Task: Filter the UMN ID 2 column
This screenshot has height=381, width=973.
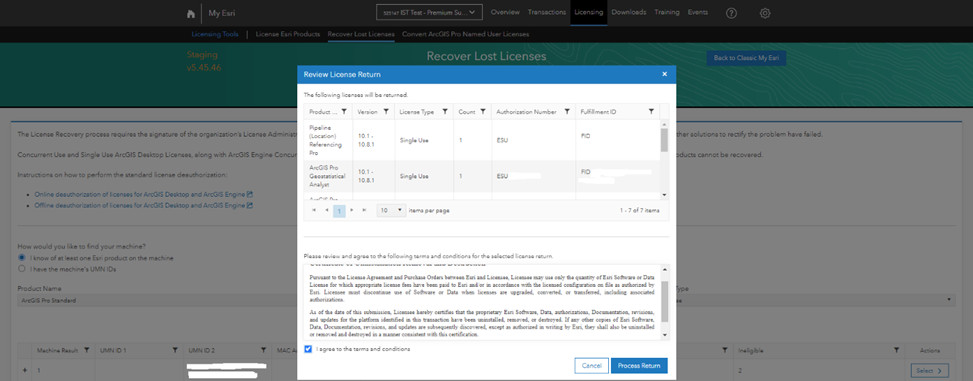Action: [264, 351]
